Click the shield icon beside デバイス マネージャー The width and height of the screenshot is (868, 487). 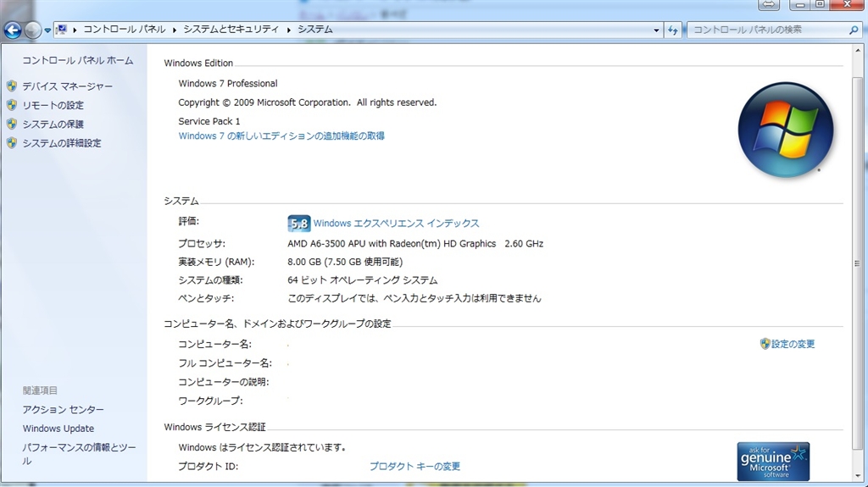pos(12,86)
